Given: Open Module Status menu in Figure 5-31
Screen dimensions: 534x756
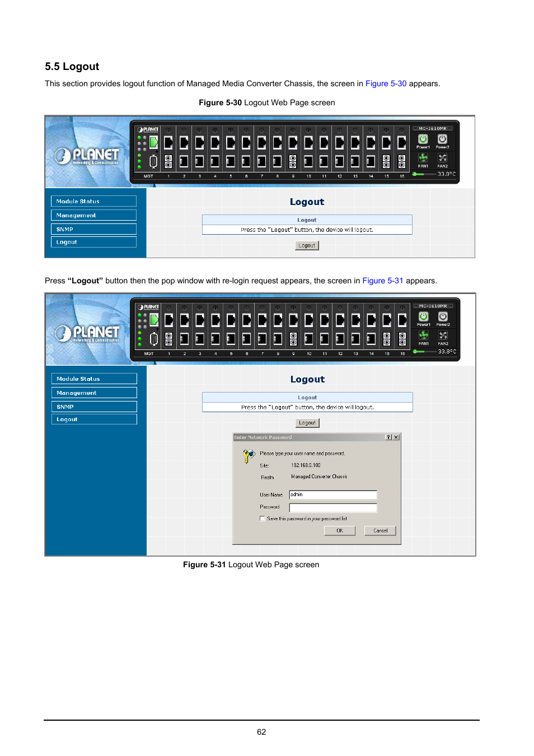Looking at the screenshot, I should pyautogui.click(x=94, y=379).
